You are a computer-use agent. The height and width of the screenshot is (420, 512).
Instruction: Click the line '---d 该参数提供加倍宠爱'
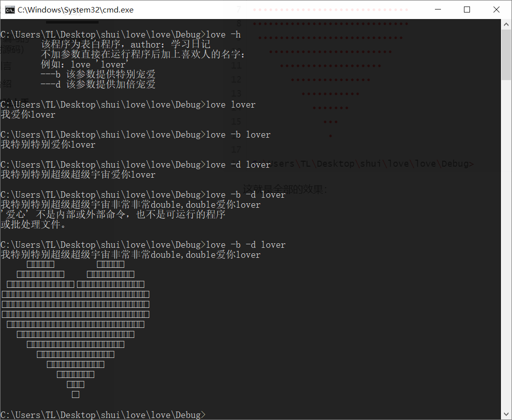coord(98,84)
